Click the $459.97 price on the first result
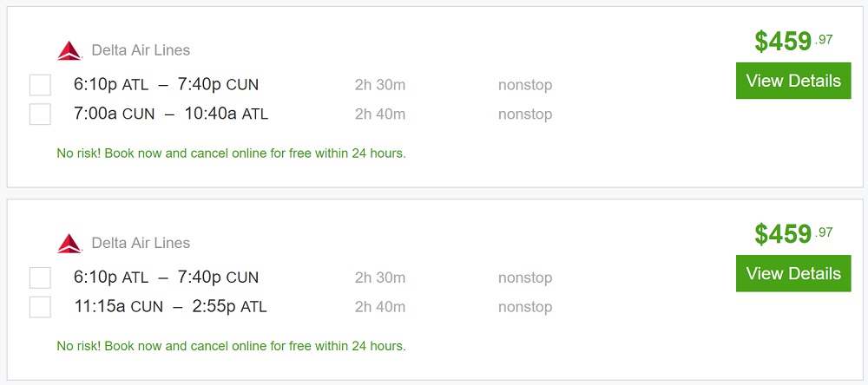The width and height of the screenshot is (868, 385). pyautogui.click(x=792, y=41)
